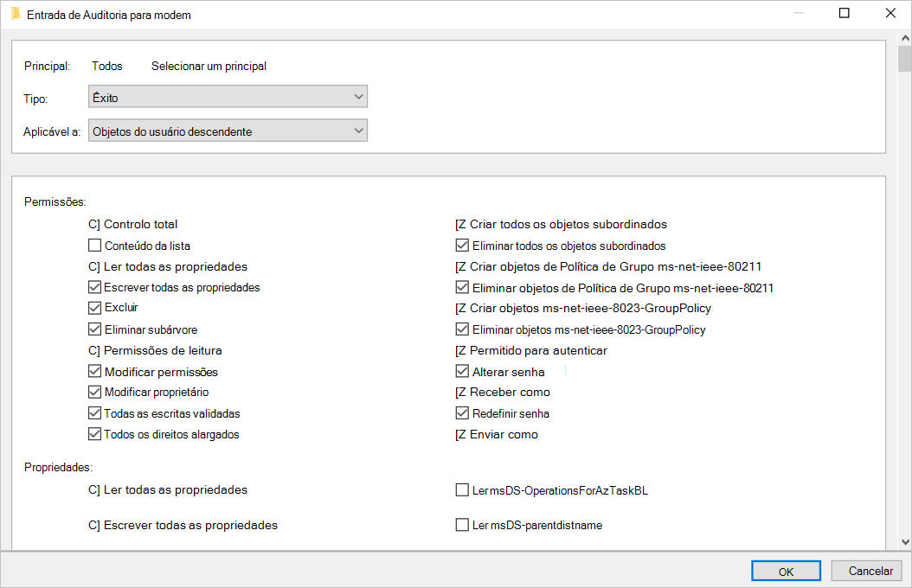Check the Ler msDS-OperationsForAzTaskBL checkbox

[462, 490]
